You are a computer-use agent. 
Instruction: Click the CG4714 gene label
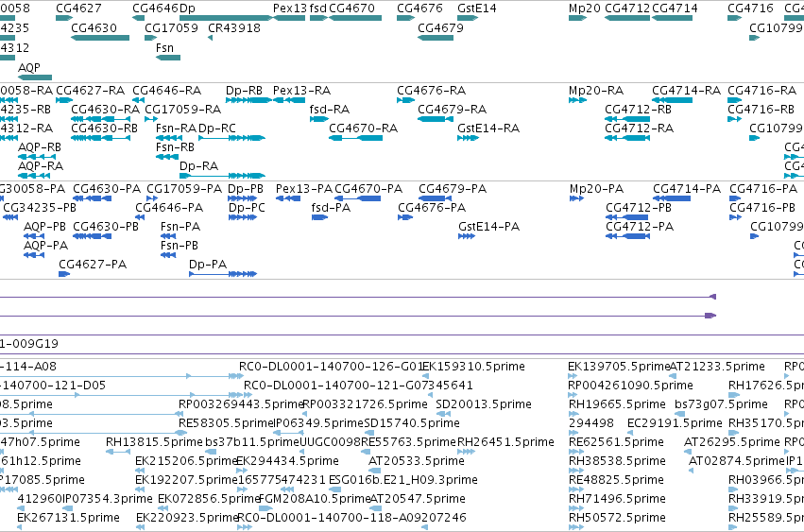(x=675, y=9)
